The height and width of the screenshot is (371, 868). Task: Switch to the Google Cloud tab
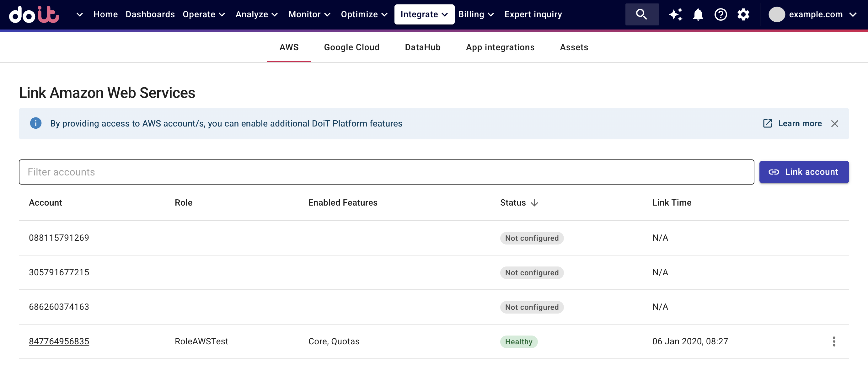point(351,47)
